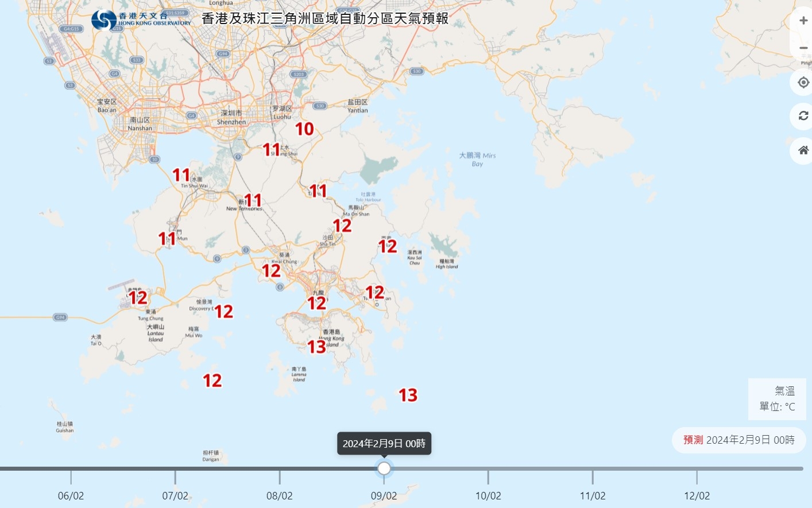The width and height of the screenshot is (812, 508).
Task: Click the locate-my-position crosshair icon
Action: pyautogui.click(x=803, y=83)
